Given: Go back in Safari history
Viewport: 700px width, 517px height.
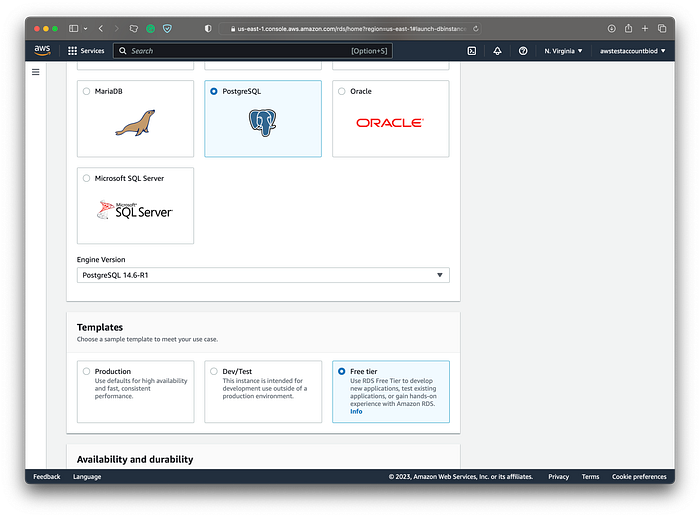Looking at the screenshot, I should tap(101, 29).
